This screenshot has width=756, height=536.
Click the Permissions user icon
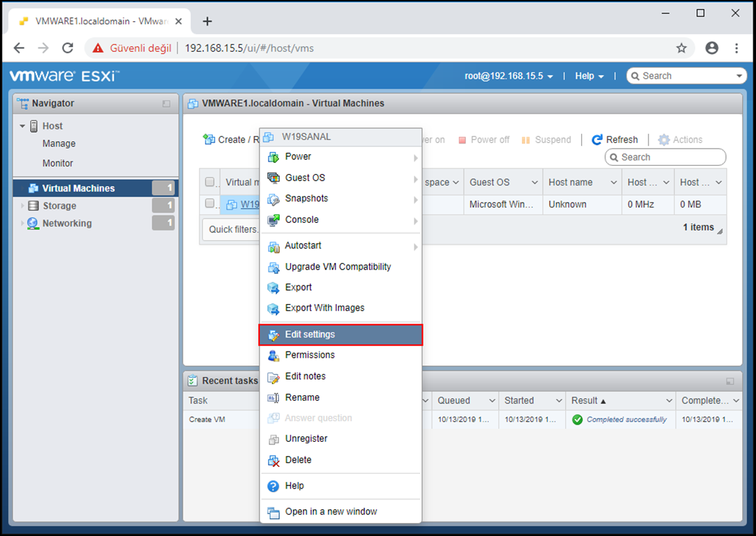[x=273, y=355]
